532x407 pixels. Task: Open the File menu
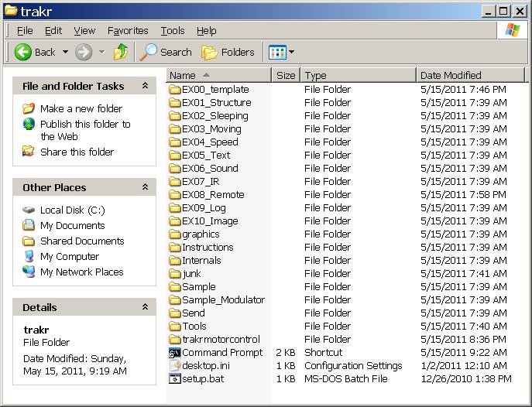25,30
